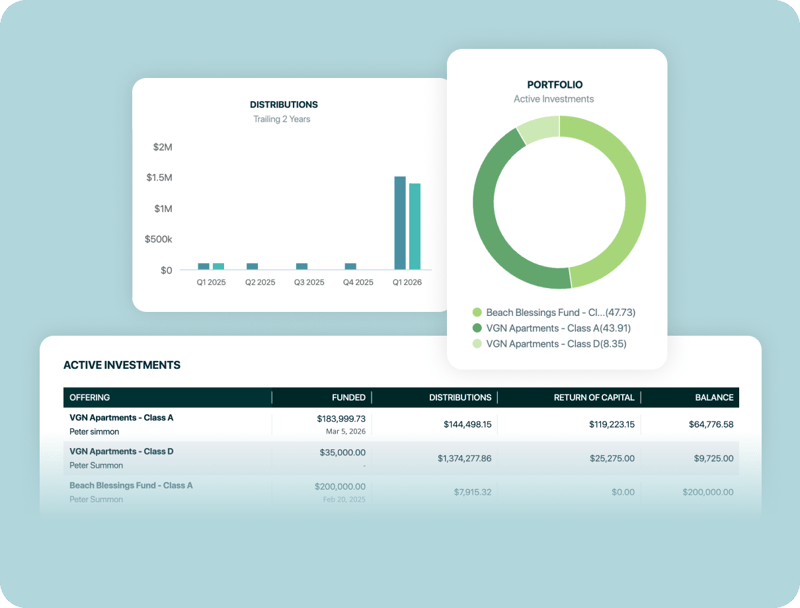
Task: Click the Q3 2025 distribution bar
Action: point(302,266)
